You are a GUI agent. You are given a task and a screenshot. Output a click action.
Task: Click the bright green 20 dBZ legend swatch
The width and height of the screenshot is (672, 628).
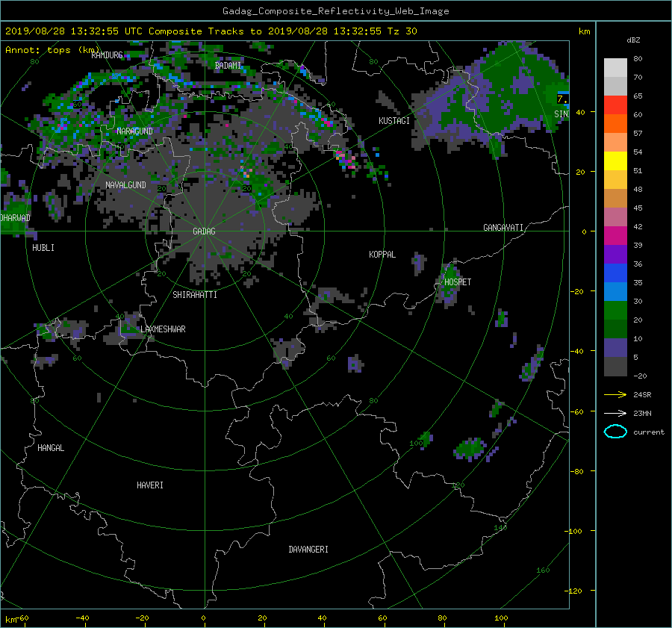point(615,311)
